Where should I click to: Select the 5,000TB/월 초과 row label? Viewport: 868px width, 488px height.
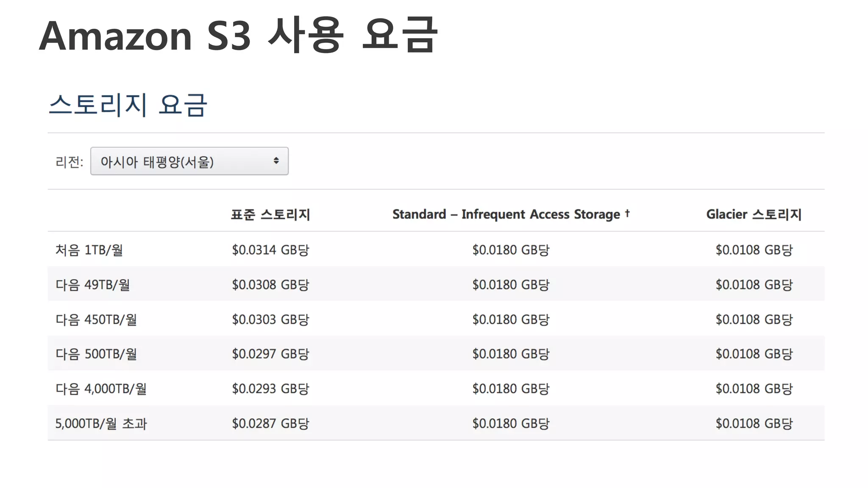(x=101, y=424)
